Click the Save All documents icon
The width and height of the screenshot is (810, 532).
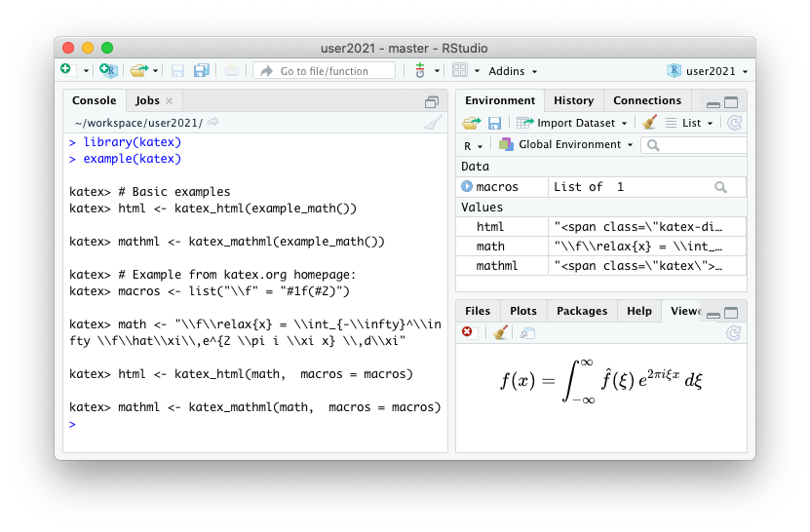pyautogui.click(x=202, y=70)
